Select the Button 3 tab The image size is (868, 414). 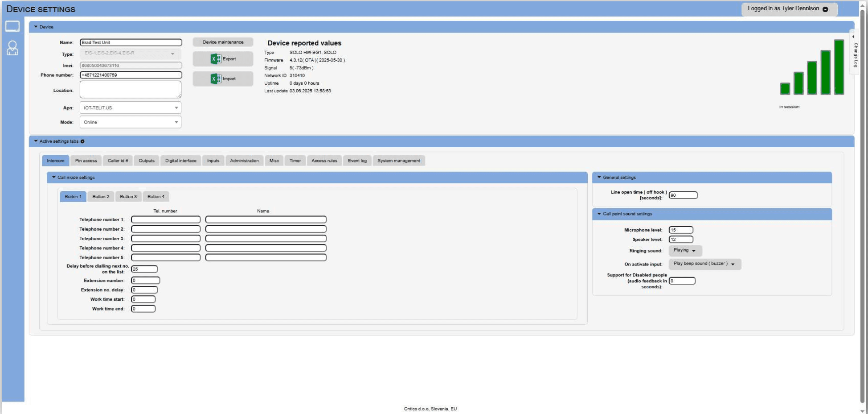click(128, 196)
